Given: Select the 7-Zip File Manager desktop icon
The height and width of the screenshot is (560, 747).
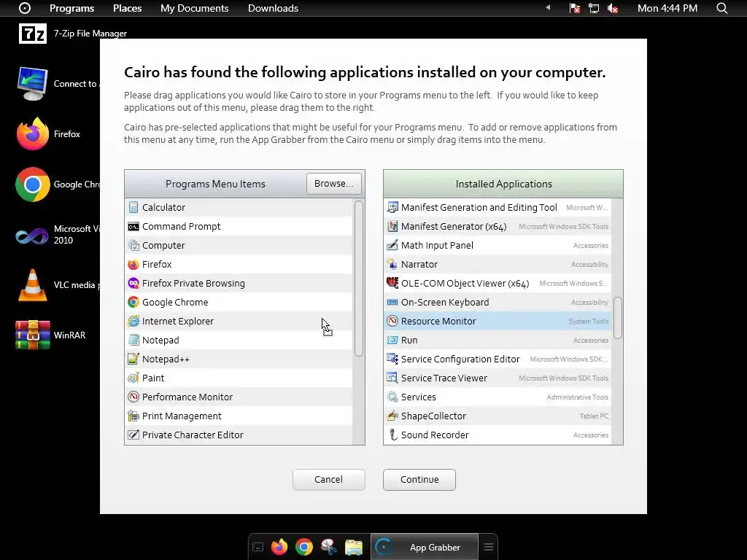Looking at the screenshot, I should 72,34.
